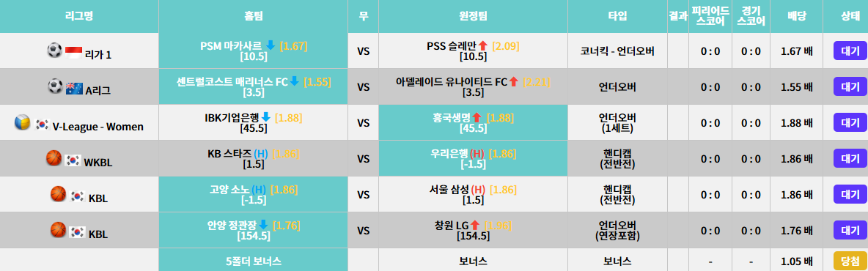
Task: Click the 대기 button for the A리그 match
Action: 850,87
